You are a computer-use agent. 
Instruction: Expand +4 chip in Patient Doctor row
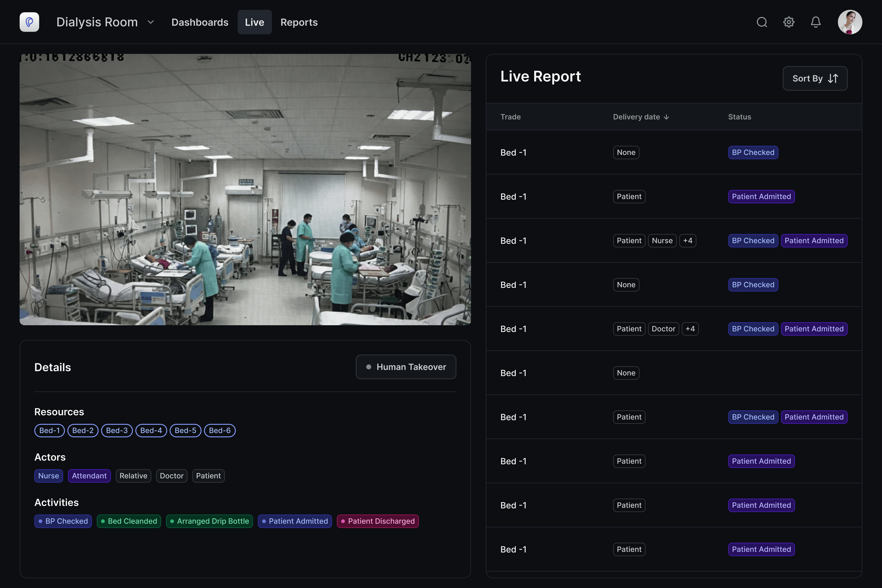tap(690, 329)
